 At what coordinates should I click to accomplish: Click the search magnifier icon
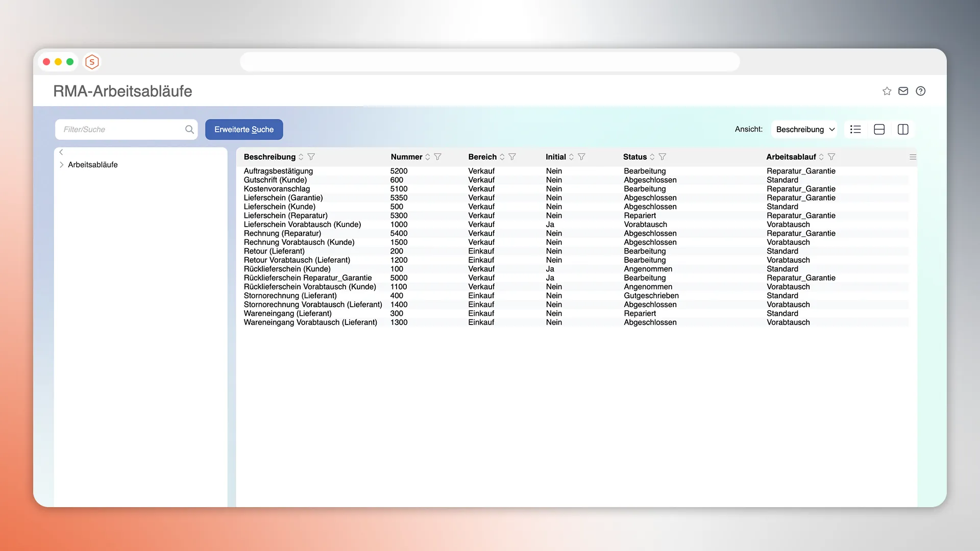[189, 130]
